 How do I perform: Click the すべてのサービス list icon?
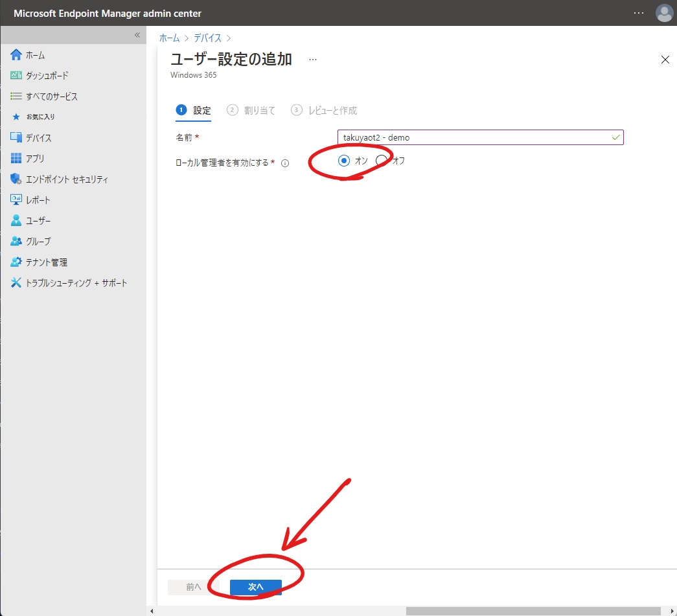tap(16, 97)
